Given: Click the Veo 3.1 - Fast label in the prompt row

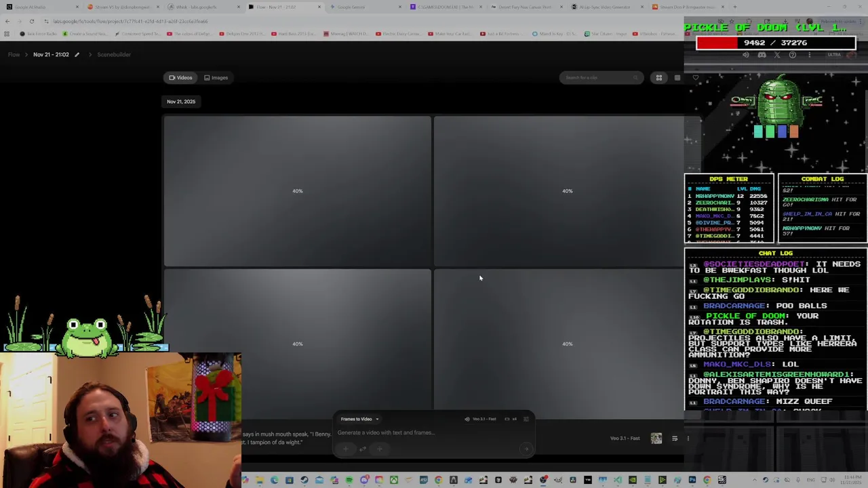Looking at the screenshot, I should [625, 439].
